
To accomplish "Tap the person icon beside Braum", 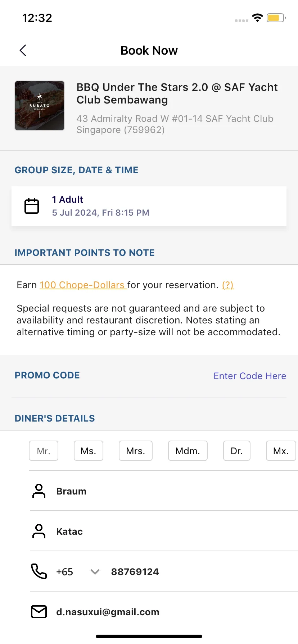I will pos(39,491).
